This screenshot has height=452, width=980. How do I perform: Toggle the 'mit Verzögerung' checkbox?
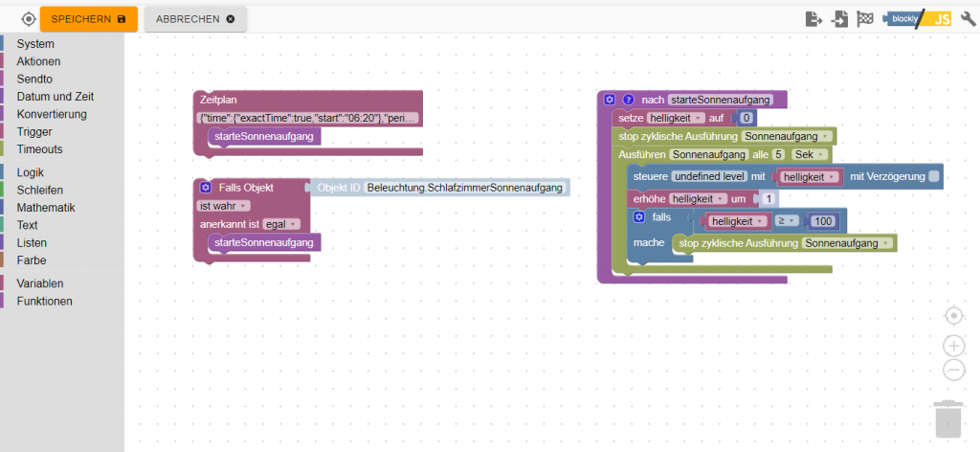934,176
